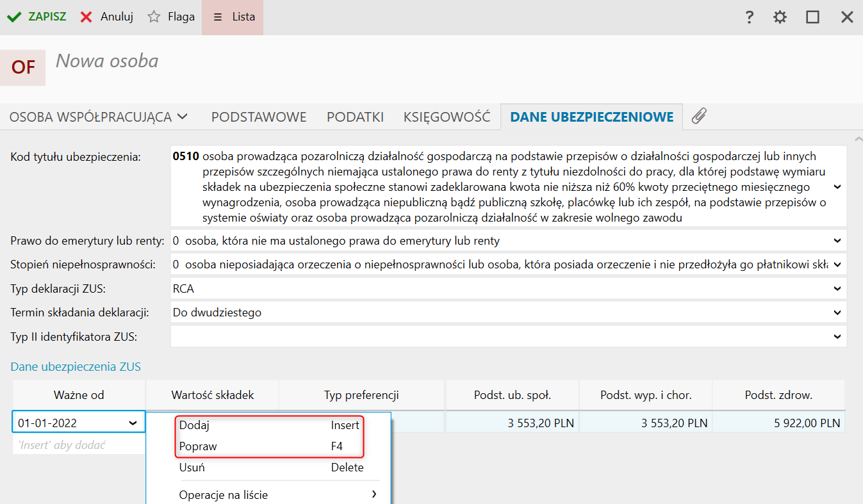Expand the Termin składania deklaracji dropdown
Viewport: 863px width, 504px height.
[837, 313]
